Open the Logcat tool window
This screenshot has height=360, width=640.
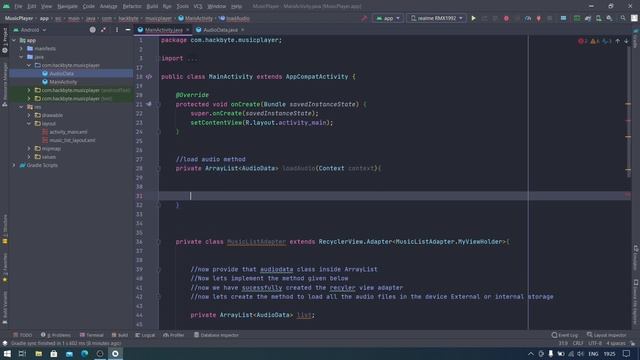pyautogui.click(x=145, y=335)
